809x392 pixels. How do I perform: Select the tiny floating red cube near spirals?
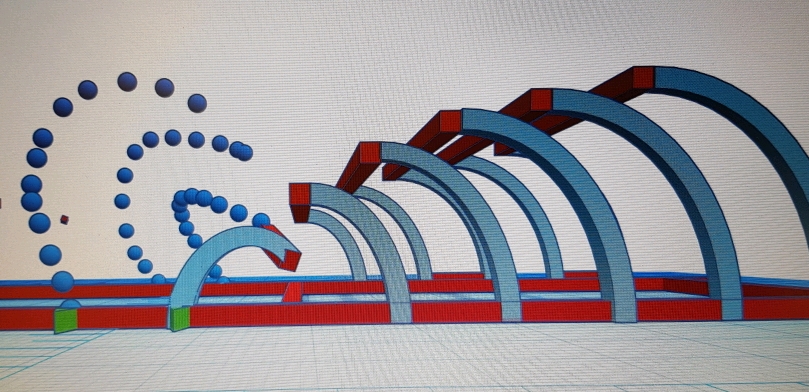64,220
